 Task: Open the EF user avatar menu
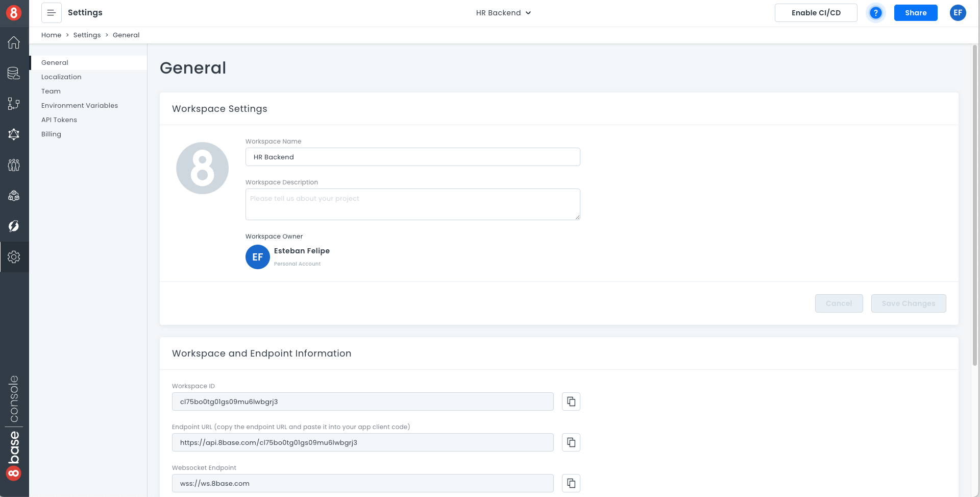tap(958, 13)
